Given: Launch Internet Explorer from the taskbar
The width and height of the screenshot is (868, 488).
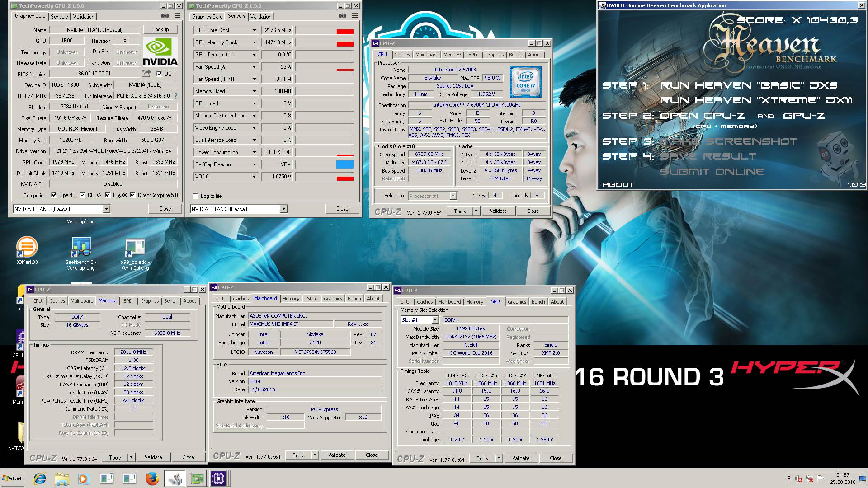Looking at the screenshot, I should tap(40, 479).
